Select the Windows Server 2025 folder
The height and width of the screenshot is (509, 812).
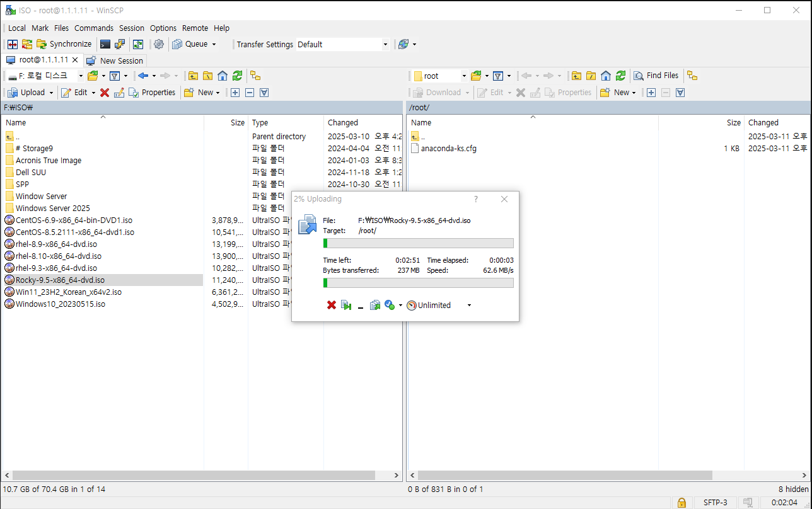[x=53, y=208]
